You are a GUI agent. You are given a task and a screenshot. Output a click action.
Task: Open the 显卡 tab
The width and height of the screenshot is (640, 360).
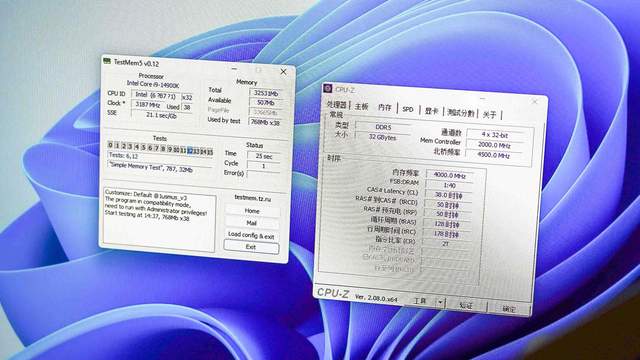click(431, 110)
